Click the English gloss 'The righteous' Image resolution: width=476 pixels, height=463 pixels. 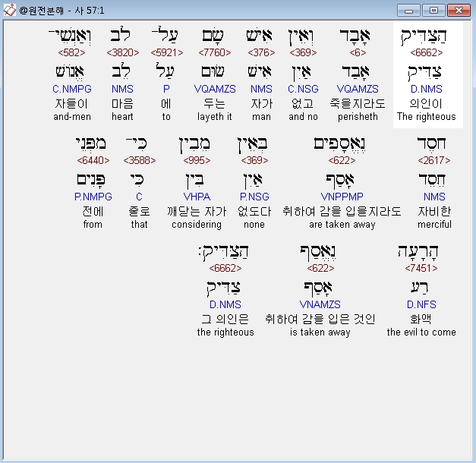(x=426, y=117)
